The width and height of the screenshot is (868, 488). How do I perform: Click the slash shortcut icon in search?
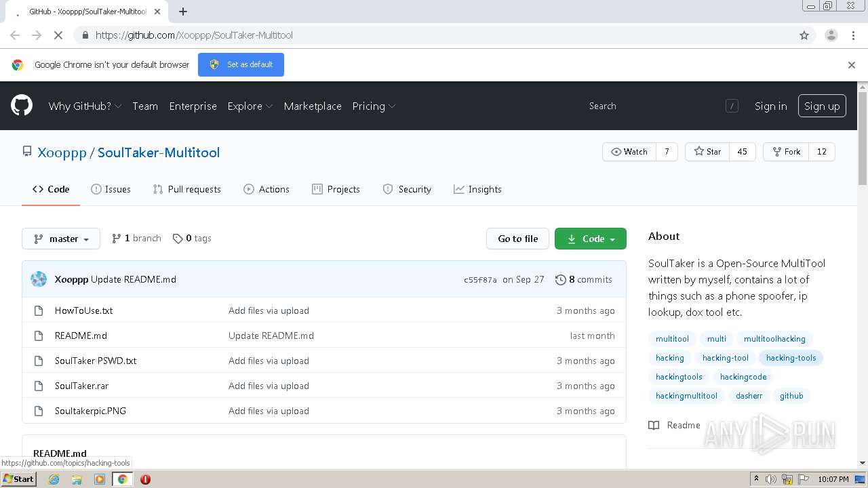tap(732, 106)
